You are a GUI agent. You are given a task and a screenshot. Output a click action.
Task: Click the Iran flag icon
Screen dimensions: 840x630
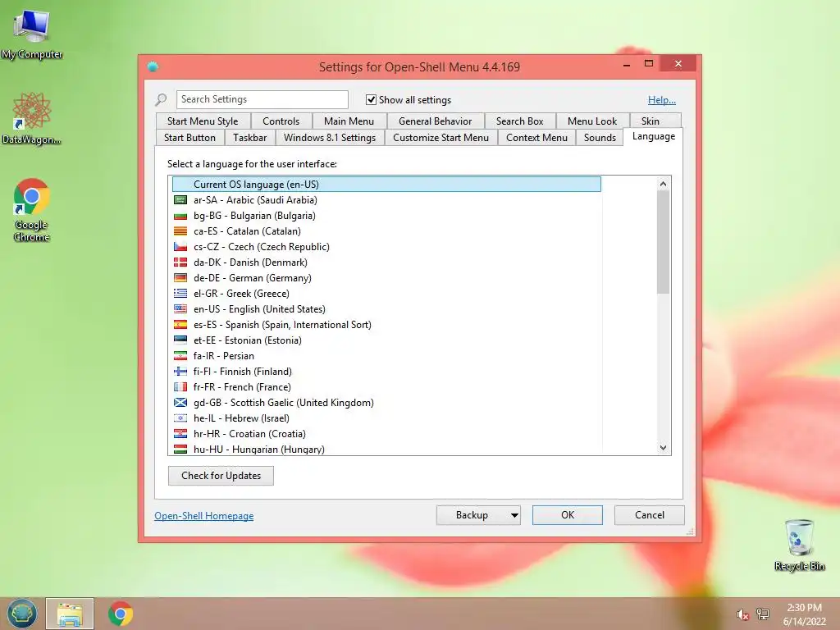[x=180, y=356]
